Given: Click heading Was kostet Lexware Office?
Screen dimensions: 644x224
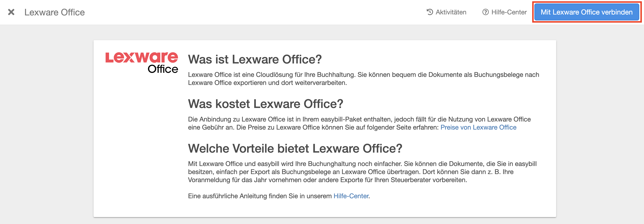Looking at the screenshot, I should [x=265, y=104].
